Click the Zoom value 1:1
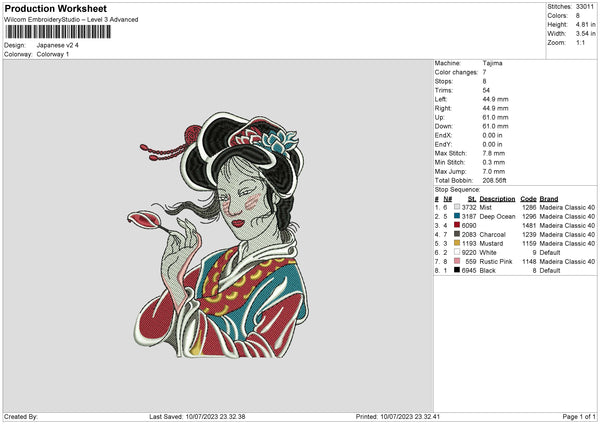 pyautogui.click(x=580, y=42)
